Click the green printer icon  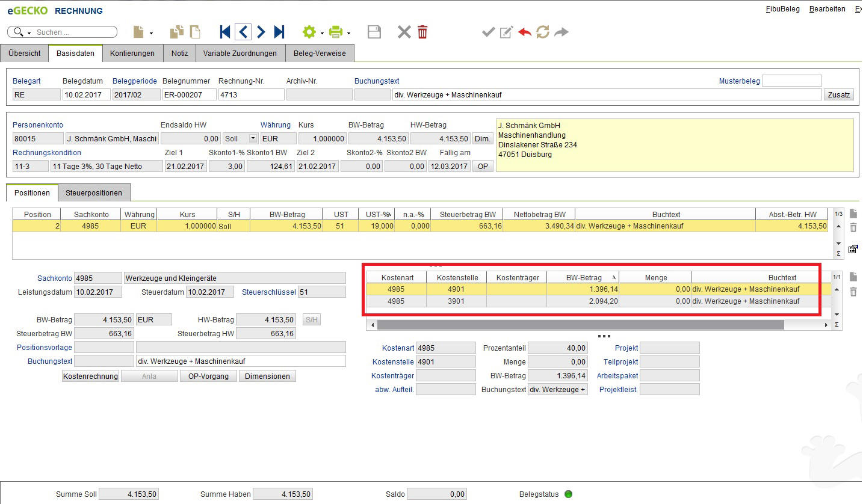click(336, 32)
